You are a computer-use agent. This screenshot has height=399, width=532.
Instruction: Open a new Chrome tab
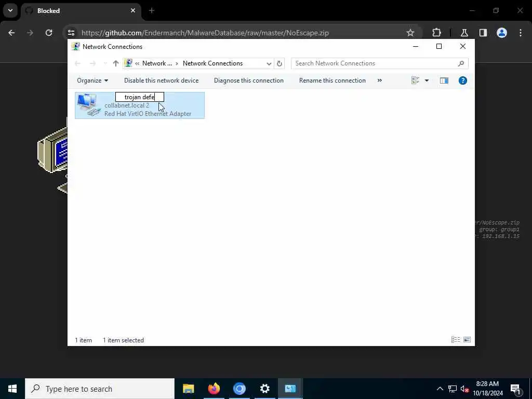(152, 11)
